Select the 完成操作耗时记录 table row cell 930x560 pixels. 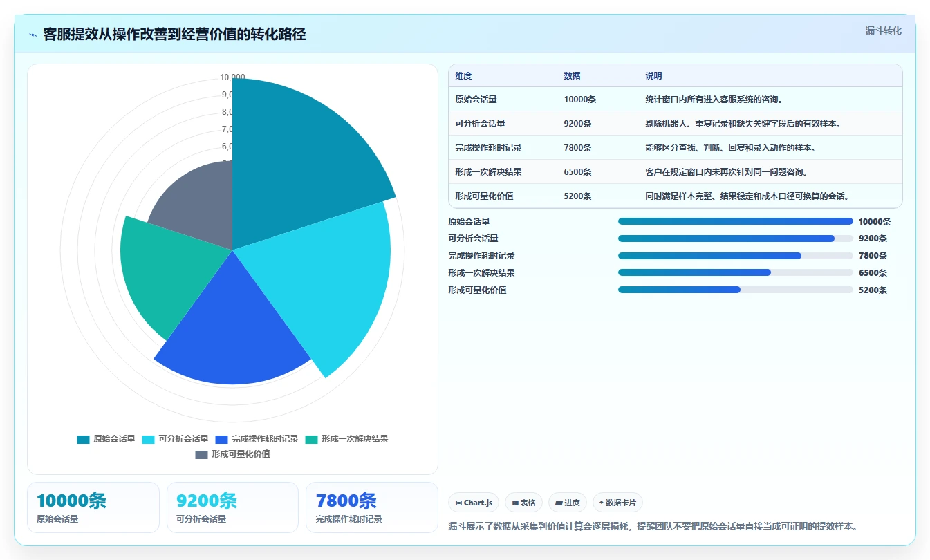coord(488,148)
